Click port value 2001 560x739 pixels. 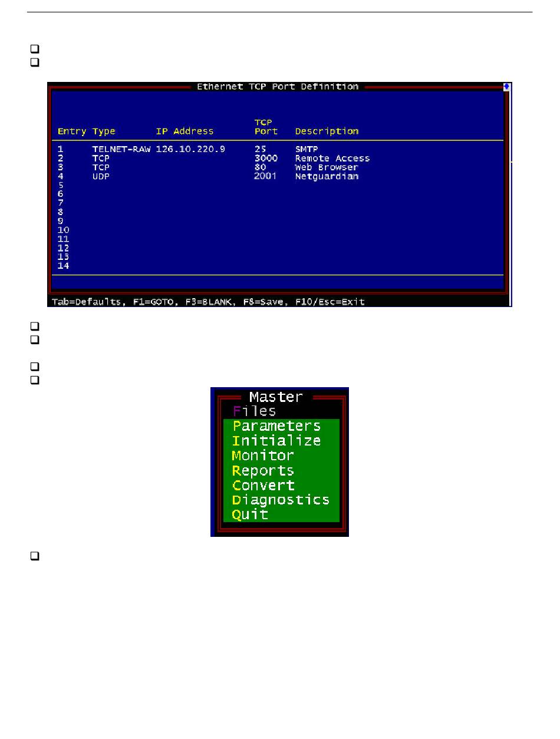[265, 176]
